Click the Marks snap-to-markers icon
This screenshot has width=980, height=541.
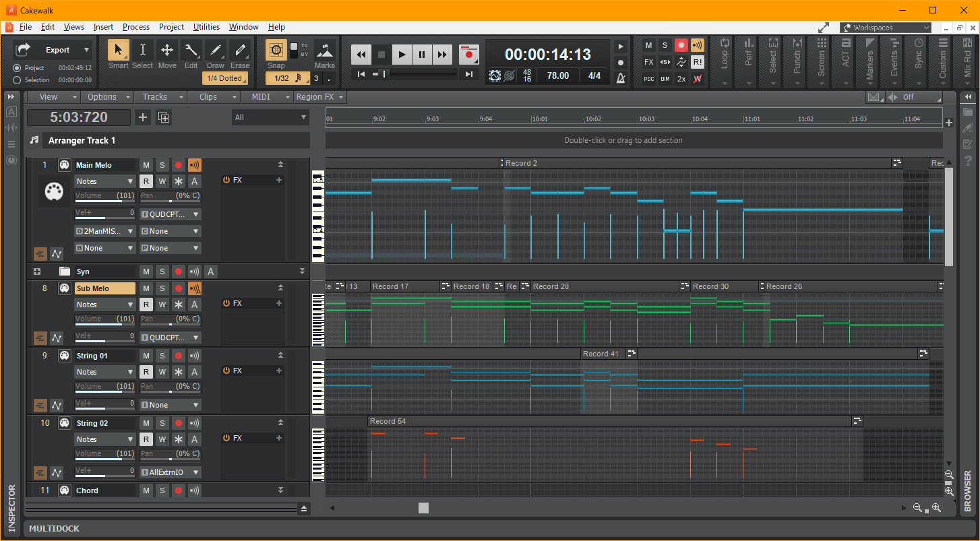(325, 50)
